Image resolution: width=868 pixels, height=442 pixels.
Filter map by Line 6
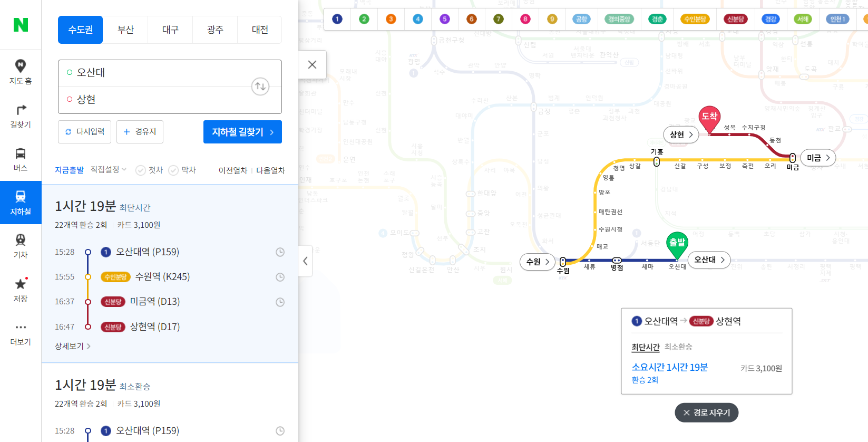[x=472, y=19]
